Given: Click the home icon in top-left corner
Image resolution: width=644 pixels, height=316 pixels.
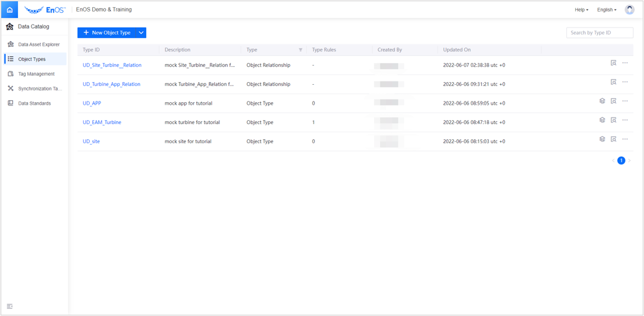Looking at the screenshot, I should pos(10,10).
